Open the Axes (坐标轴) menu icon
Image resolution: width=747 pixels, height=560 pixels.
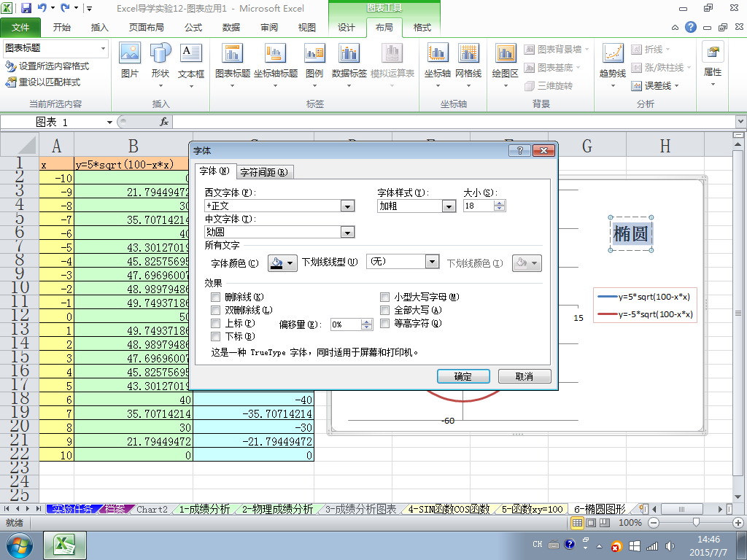pyautogui.click(x=438, y=64)
